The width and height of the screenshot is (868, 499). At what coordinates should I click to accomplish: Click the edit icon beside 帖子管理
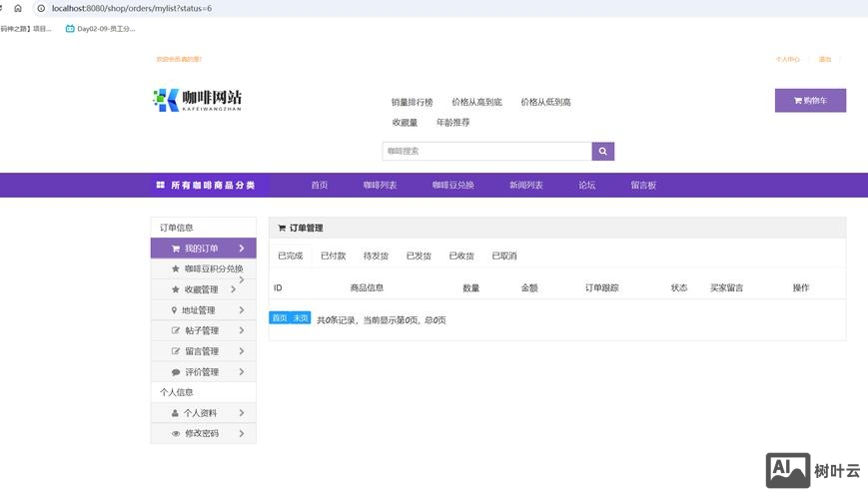pyautogui.click(x=176, y=330)
